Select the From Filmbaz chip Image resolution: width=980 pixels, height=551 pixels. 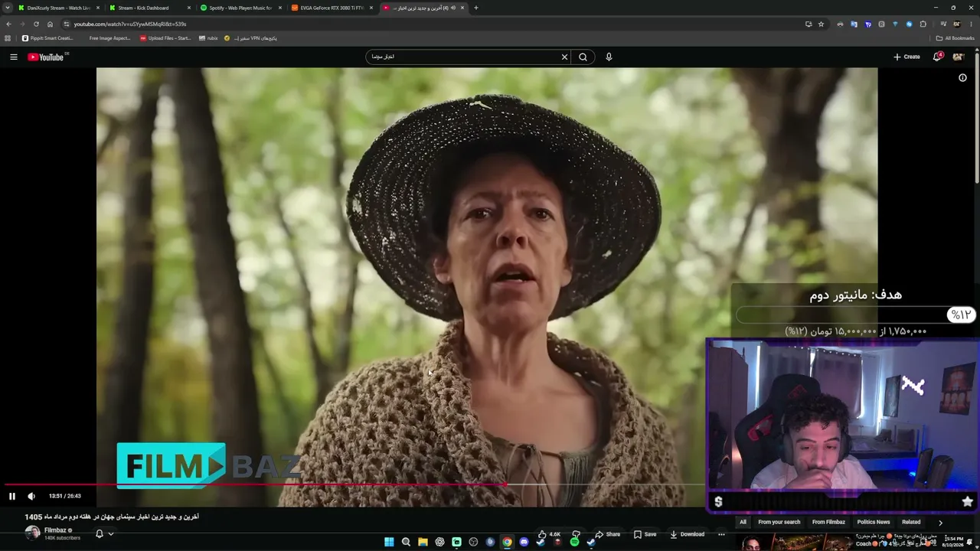(828, 522)
